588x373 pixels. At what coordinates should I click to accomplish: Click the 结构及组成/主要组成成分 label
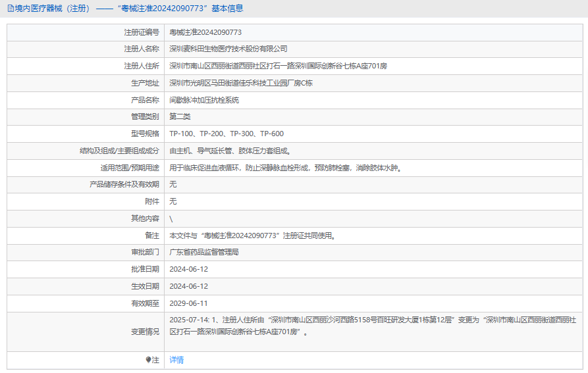[120, 151]
